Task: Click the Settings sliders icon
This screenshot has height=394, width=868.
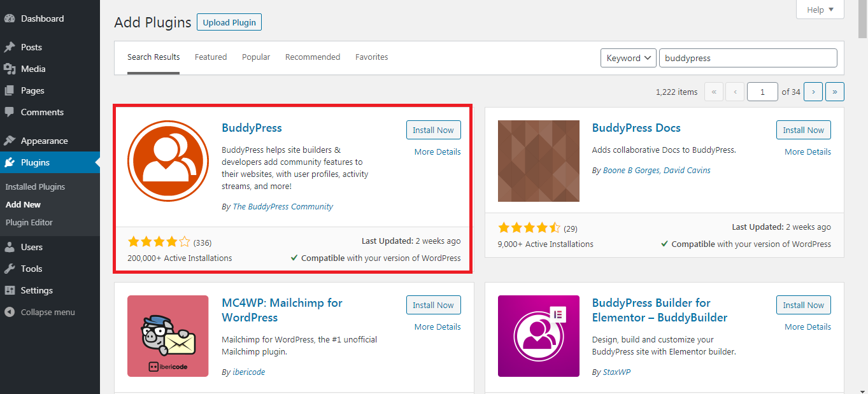Action: tap(10, 290)
